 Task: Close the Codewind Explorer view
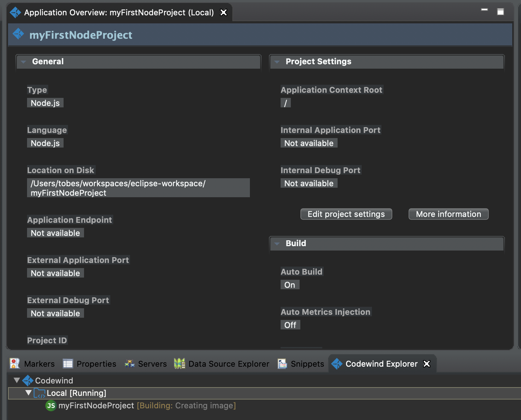427,363
